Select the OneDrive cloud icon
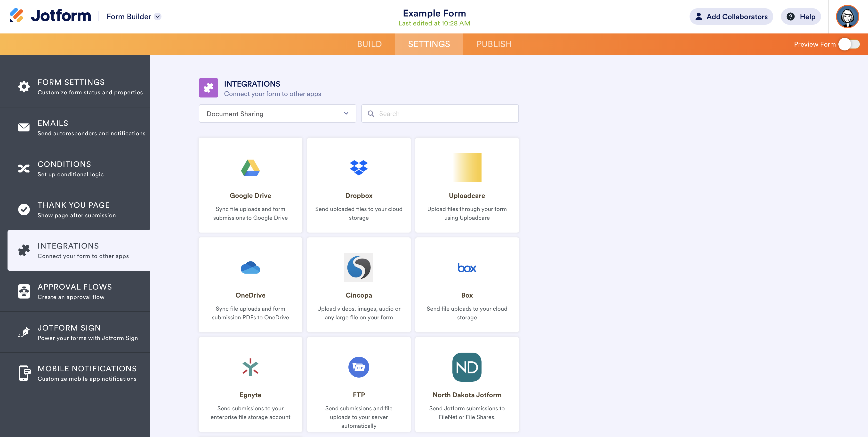 [x=250, y=268]
